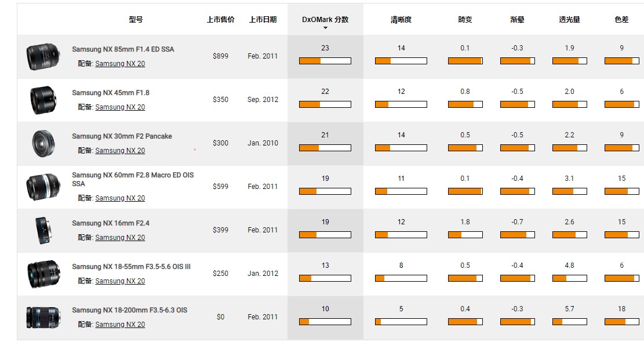Open Samsung NX 20 link under 45mm F1.8
Viewport: 644px width, 353px height.
click(x=120, y=107)
